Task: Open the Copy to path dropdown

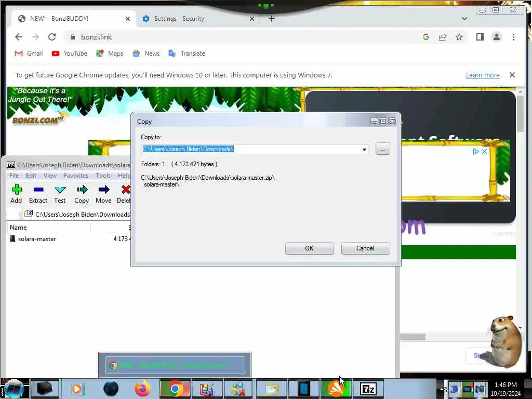Action: [364, 149]
